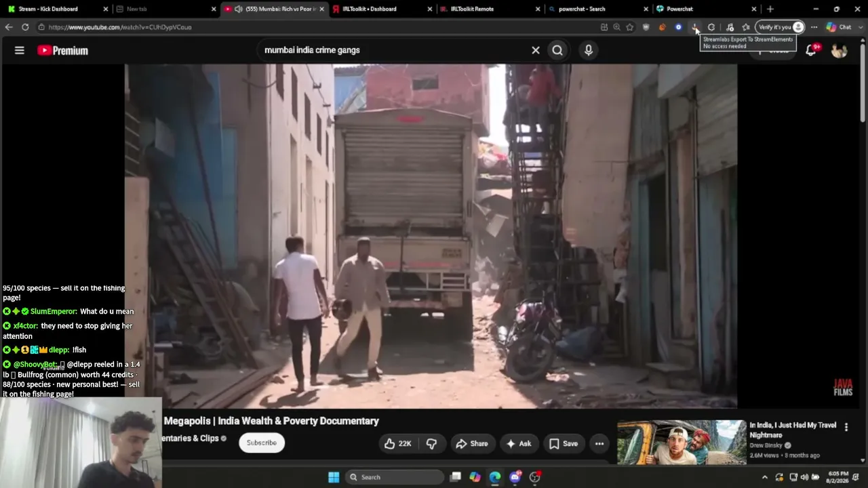Switch to the Stream - Kick Dashboard tab
Screen dimensions: 868x488
[x=56, y=9]
